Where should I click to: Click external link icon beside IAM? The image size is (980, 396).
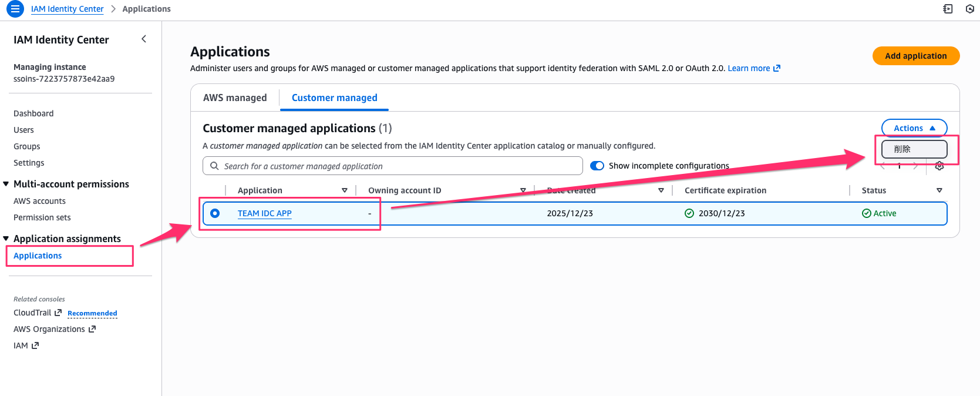(35, 345)
